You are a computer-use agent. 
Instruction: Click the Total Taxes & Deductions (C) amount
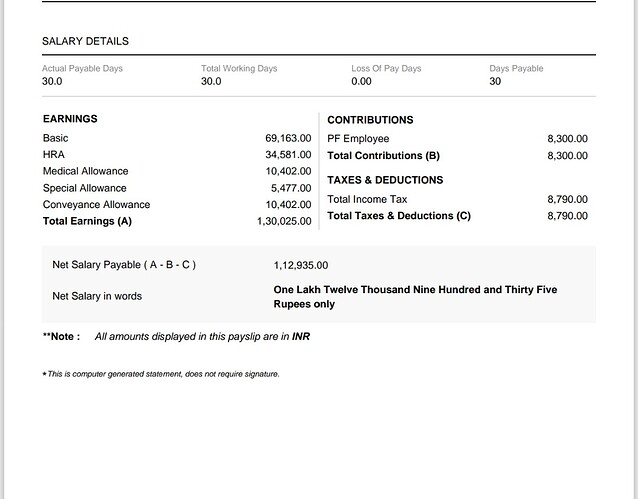point(567,216)
